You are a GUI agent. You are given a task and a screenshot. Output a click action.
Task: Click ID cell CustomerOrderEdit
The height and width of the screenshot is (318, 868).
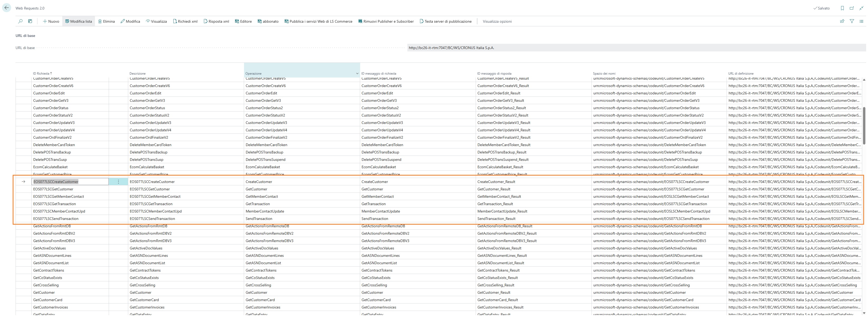(x=70, y=93)
